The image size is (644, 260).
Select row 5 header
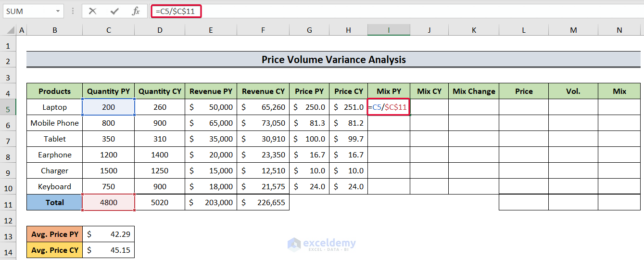8,107
